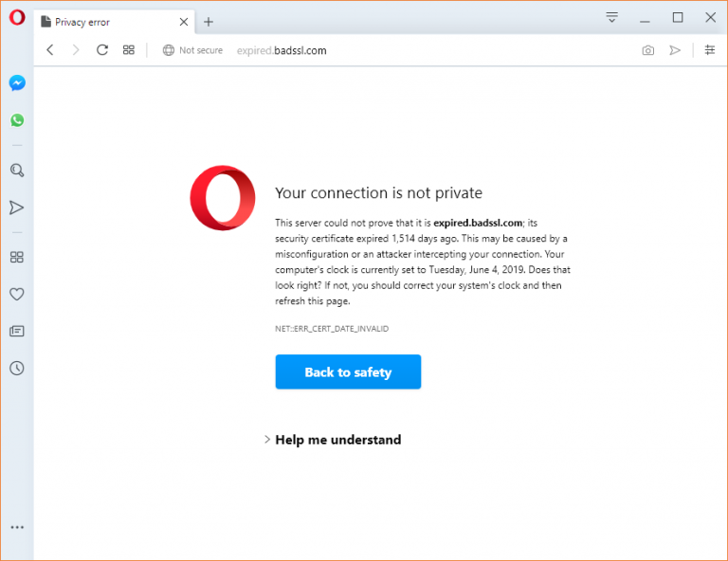The width and height of the screenshot is (728, 561).
Task: Open sidebar settings three-dots menu
Action: click(x=17, y=527)
